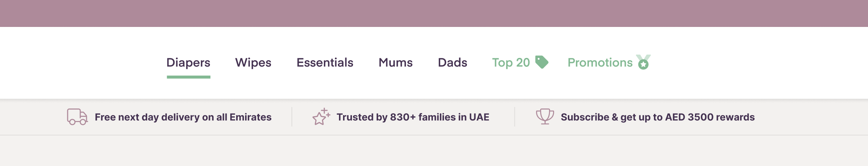Viewport: 868px width, 166px height.
Task: Select Essentials in the navigation
Action: pyautogui.click(x=325, y=63)
